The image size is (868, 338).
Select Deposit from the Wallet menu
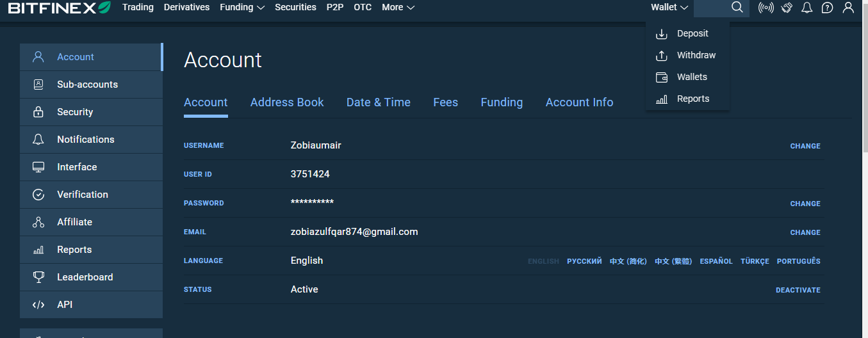tap(687, 33)
